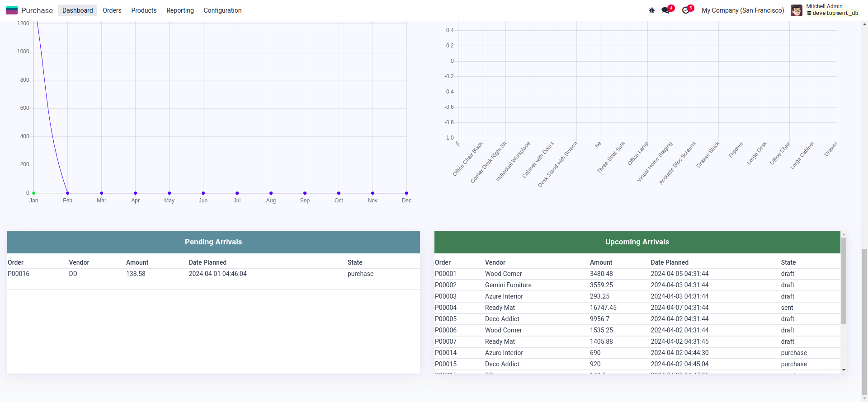Click the Purchase app logo icon
This screenshot has height=402, width=868.
click(12, 10)
